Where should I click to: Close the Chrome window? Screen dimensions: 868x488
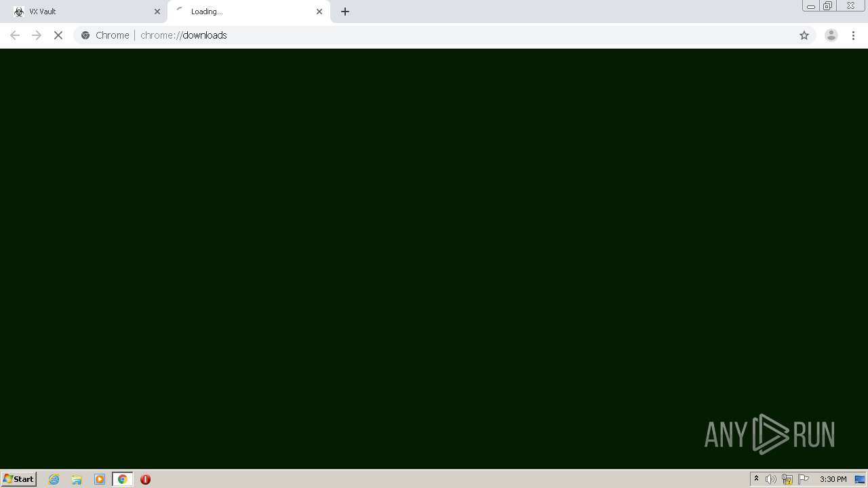[x=850, y=6]
